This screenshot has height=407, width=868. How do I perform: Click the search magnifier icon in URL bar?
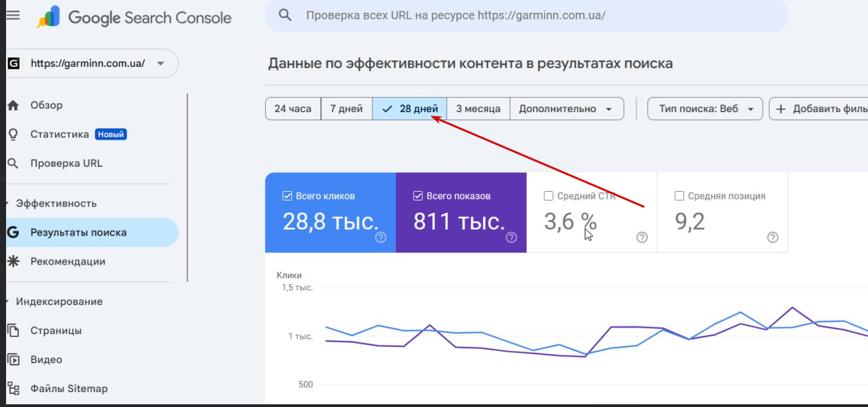point(285,15)
